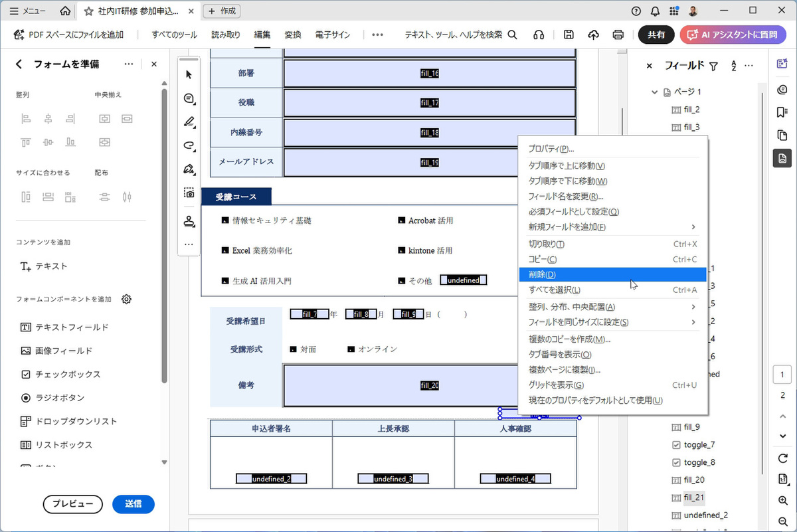Choose 削除 from context menu
Screen dimensions: 797x532
(612, 274)
